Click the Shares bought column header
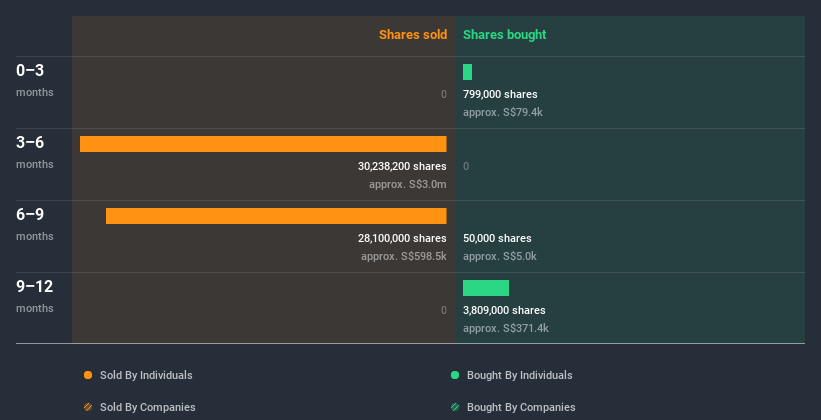 click(505, 35)
